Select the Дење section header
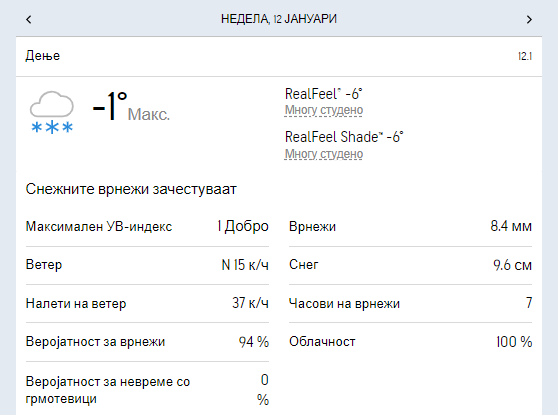This screenshot has width=558, height=415. coord(279,56)
